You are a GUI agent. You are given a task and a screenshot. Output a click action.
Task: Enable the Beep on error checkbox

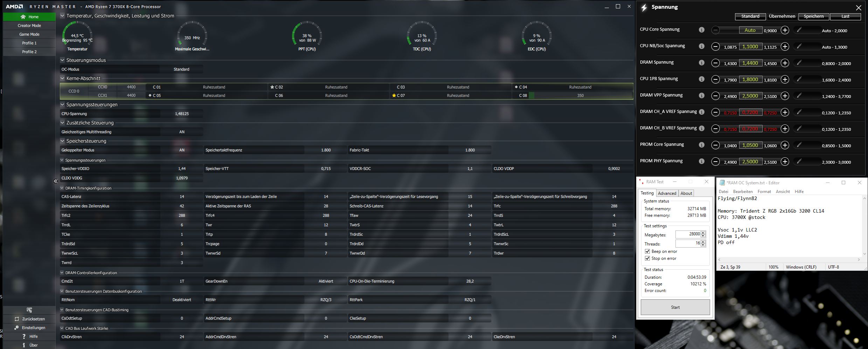click(648, 251)
